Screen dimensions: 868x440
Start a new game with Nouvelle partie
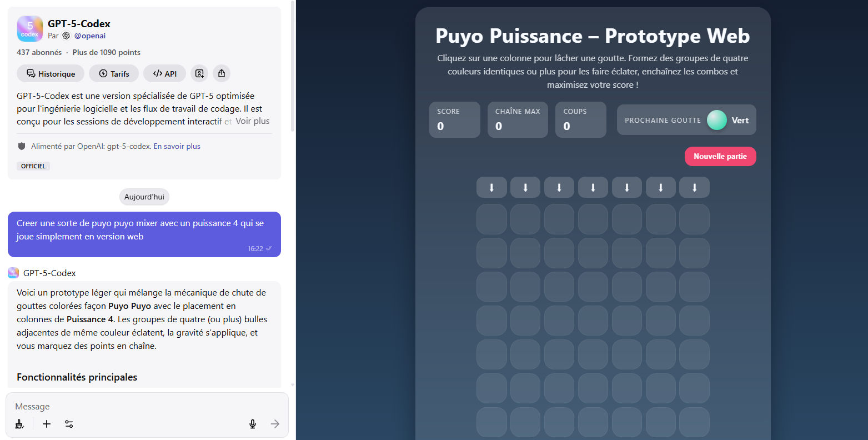pyautogui.click(x=720, y=156)
